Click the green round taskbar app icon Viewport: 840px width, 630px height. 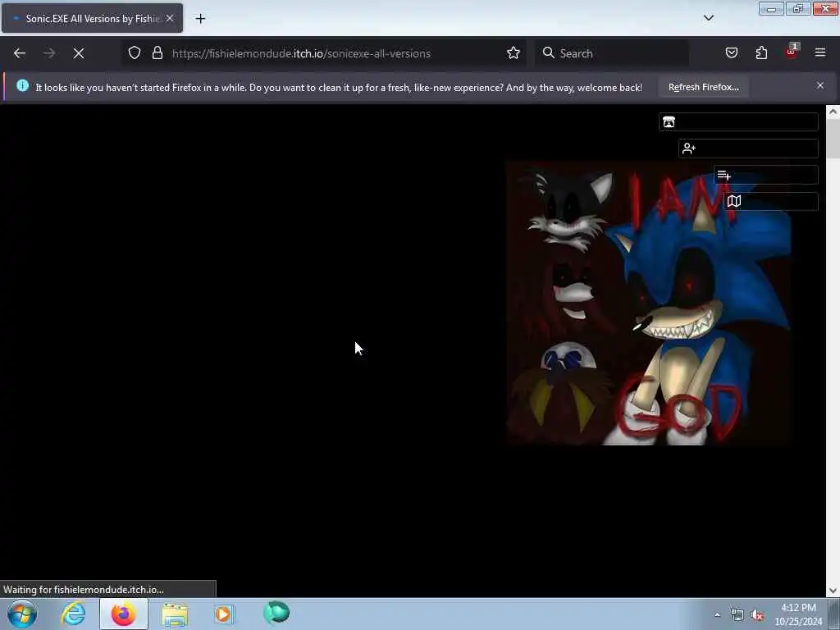click(276, 613)
